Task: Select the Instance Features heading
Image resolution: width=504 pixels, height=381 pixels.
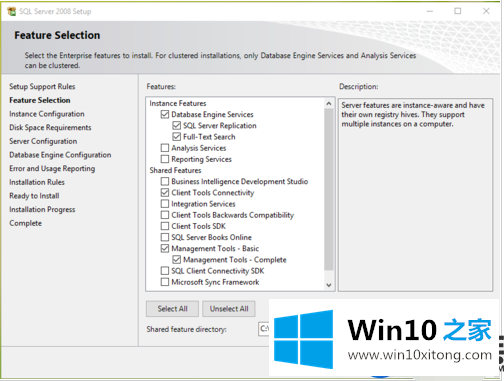Action: 178,103
